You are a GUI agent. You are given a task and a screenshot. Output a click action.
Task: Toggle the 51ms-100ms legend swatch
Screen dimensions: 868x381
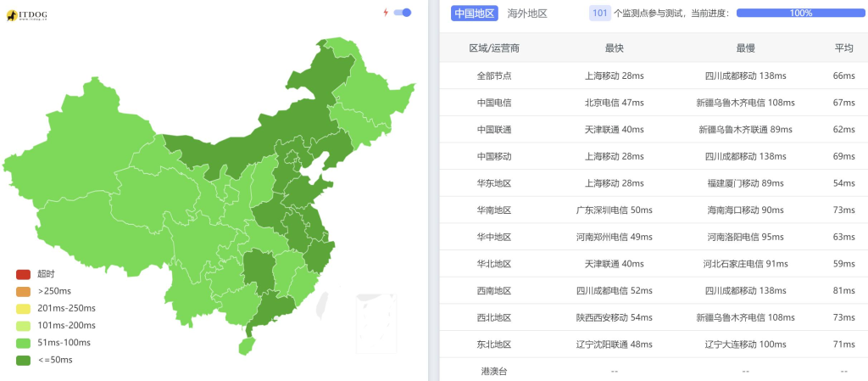[x=23, y=342]
